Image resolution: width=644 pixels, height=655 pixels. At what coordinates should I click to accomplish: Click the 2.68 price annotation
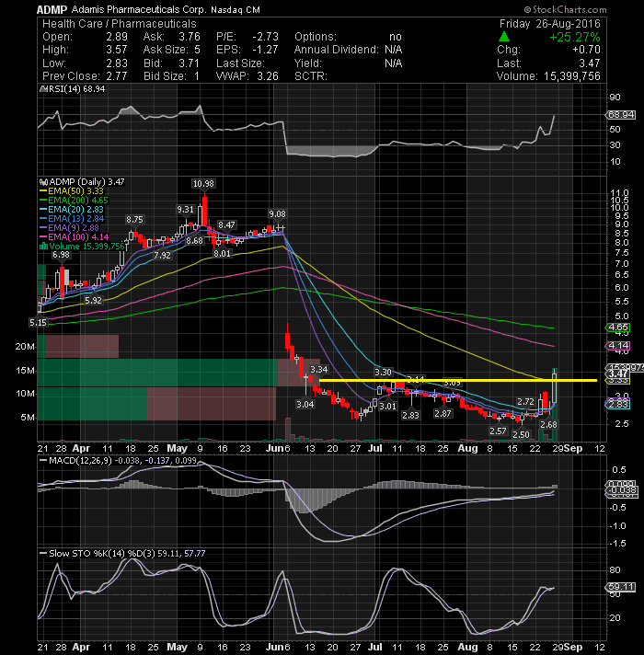[548, 424]
